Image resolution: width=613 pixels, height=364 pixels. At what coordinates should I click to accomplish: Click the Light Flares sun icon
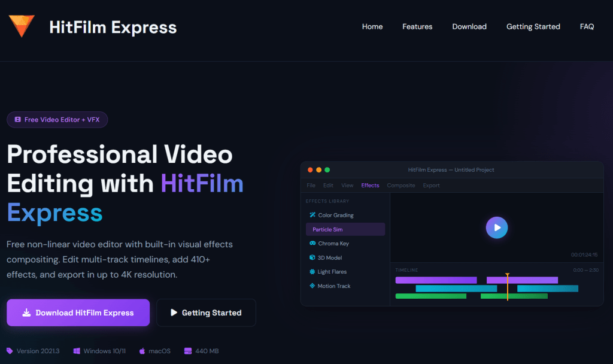click(x=312, y=271)
